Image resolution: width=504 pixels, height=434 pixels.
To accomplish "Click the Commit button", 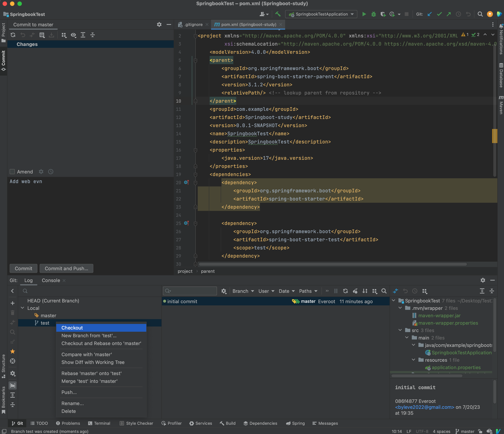I will click(23, 269).
